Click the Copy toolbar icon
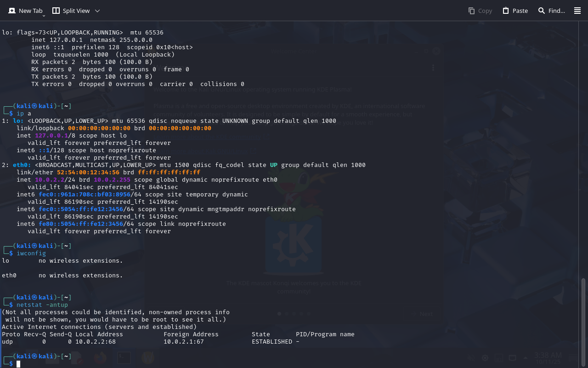The height and width of the screenshot is (368, 588). pos(471,11)
